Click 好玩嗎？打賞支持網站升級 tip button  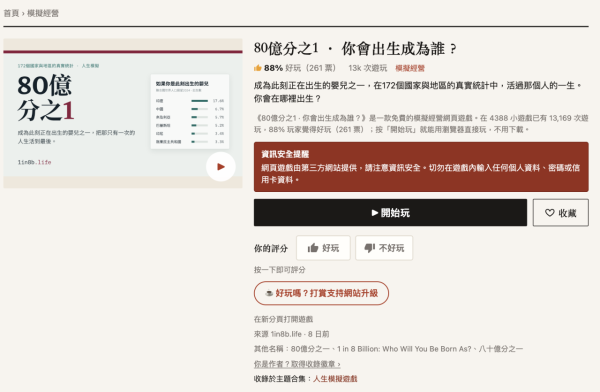point(321,293)
